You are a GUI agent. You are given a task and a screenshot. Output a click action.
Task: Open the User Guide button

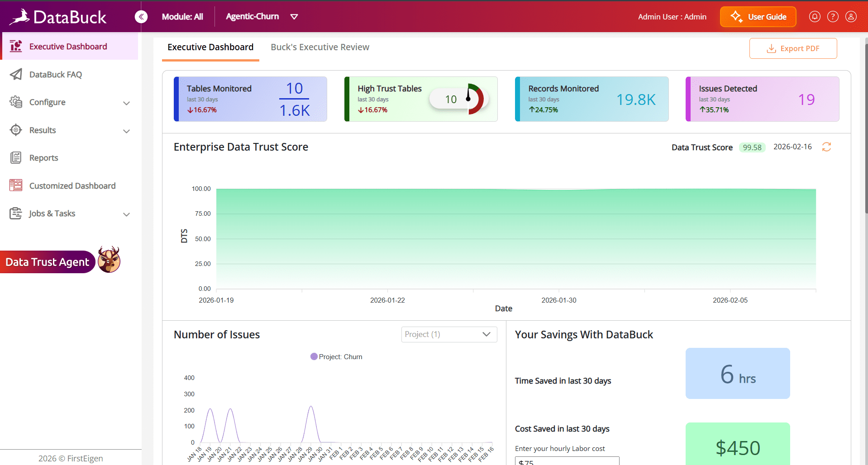click(x=758, y=17)
